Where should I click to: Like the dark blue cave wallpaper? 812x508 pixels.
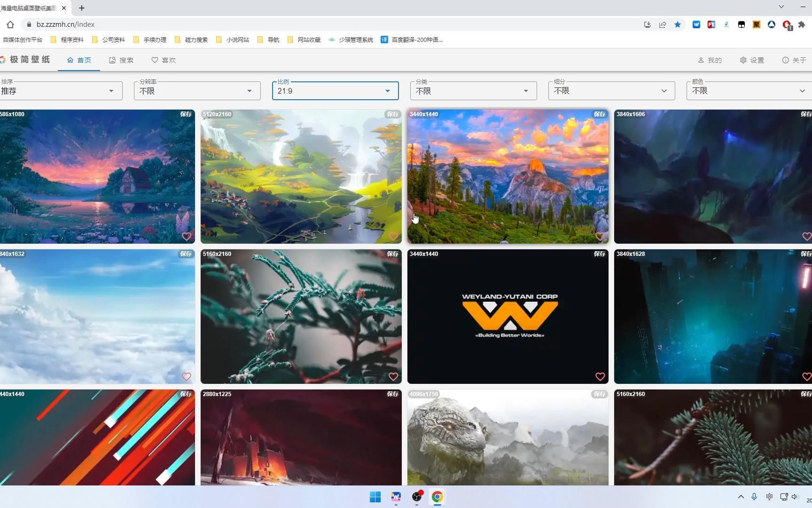[x=807, y=237]
